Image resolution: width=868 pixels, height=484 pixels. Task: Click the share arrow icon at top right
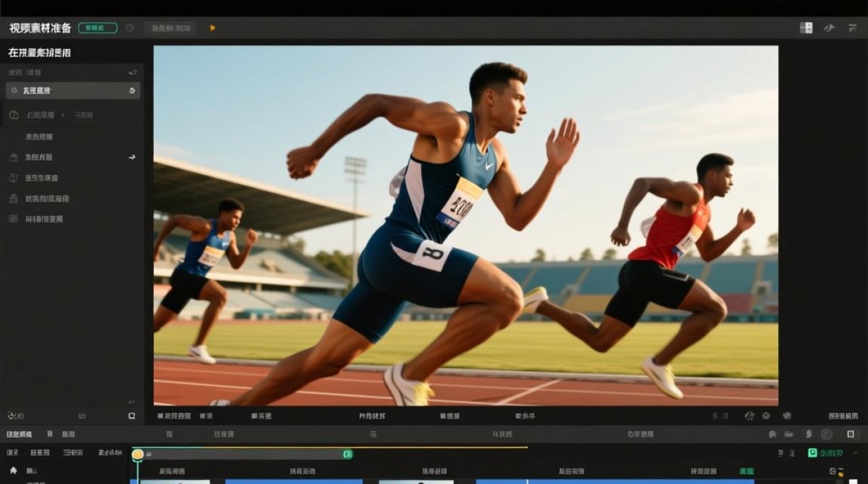tap(830, 28)
